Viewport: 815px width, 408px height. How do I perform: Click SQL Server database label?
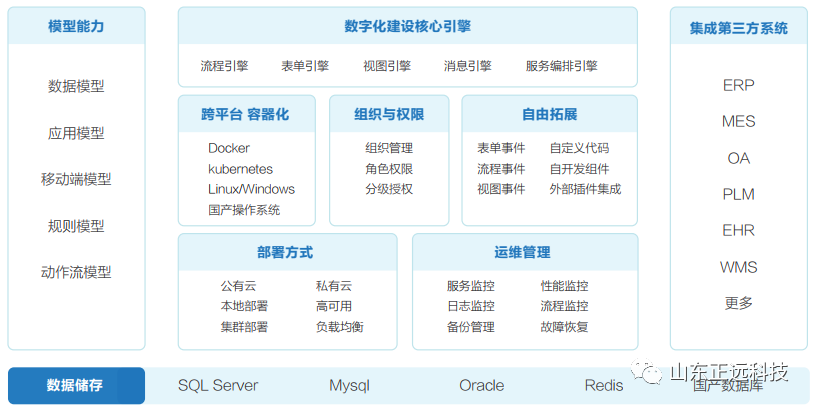(x=218, y=385)
